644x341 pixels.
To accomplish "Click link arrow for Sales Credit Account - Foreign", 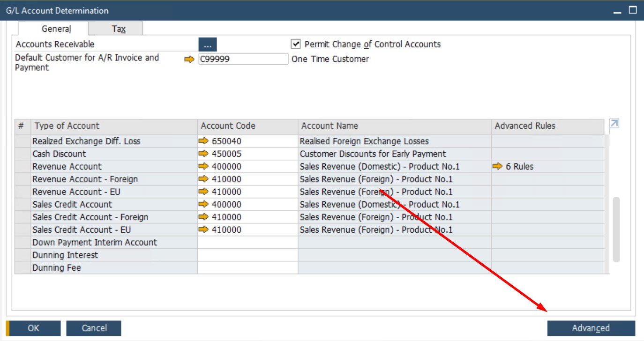I will (x=203, y=217).
